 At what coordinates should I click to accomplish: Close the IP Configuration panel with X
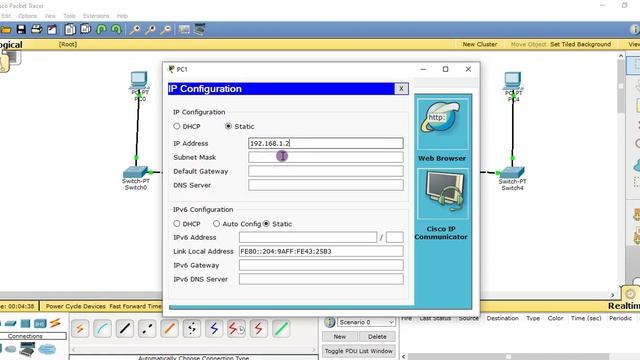401,89
